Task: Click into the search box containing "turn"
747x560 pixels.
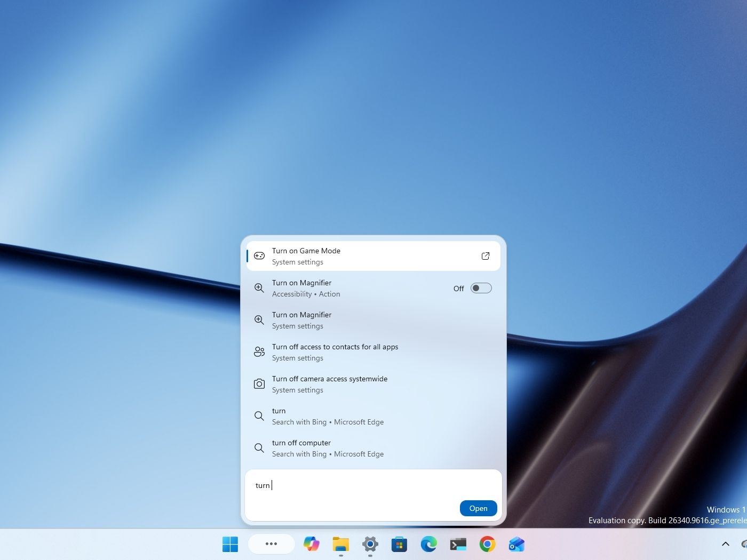Action: point(373,485)
